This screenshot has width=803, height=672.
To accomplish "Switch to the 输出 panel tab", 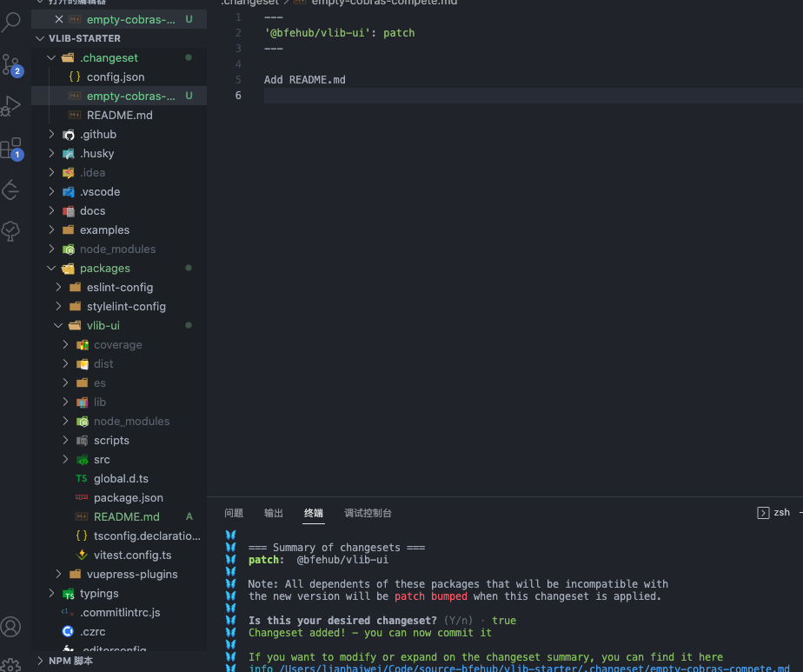I will click(x=274, y=513).
